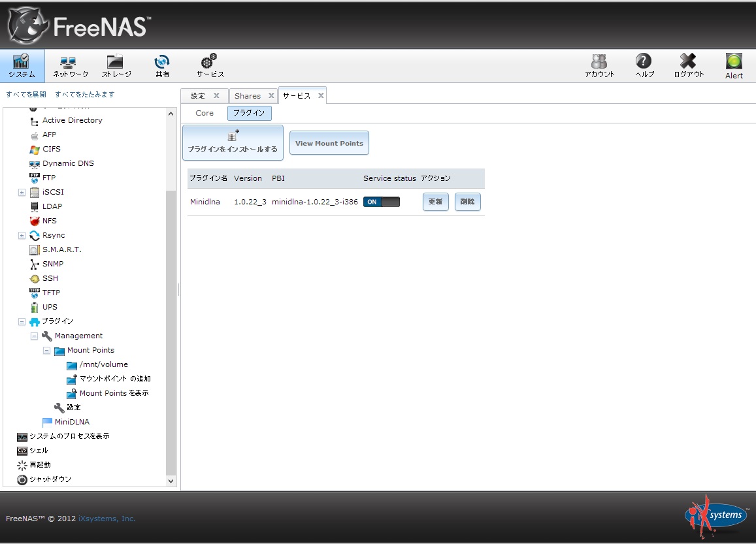
Task: Click tree scrollbar up arrow
Action: [171, 114]
